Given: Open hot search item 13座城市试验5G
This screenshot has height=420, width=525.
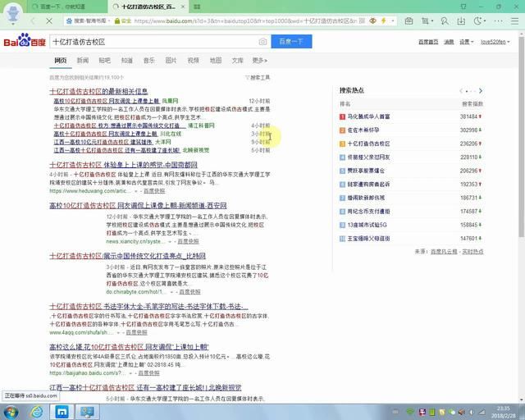Looking at the screenshot, I should [x=367, y=225].
